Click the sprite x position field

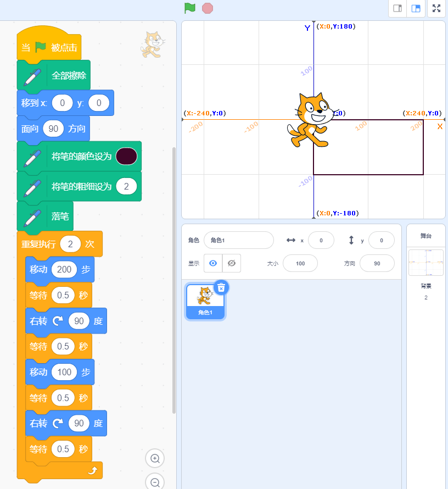click(x=321, y=241)
